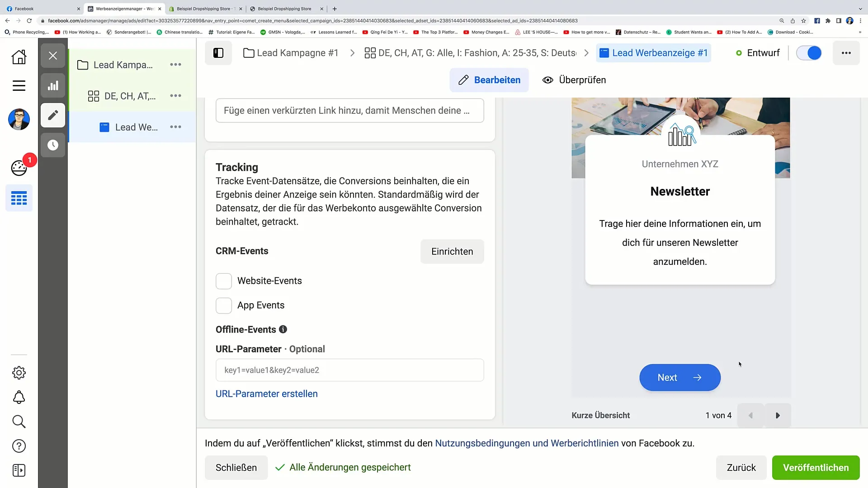Click Veröffentlichen to publish the ad
The height and width of the screenshot is (488, 868).
point(816,467)
